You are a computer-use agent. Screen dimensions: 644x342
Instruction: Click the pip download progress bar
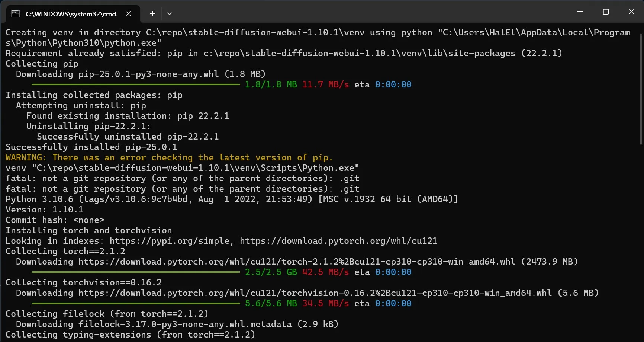click(136, 84)
